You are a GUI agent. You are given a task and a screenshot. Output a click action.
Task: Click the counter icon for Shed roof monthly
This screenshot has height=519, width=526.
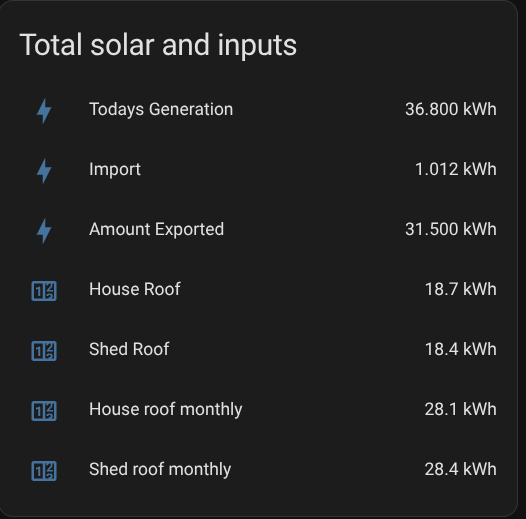44,471
